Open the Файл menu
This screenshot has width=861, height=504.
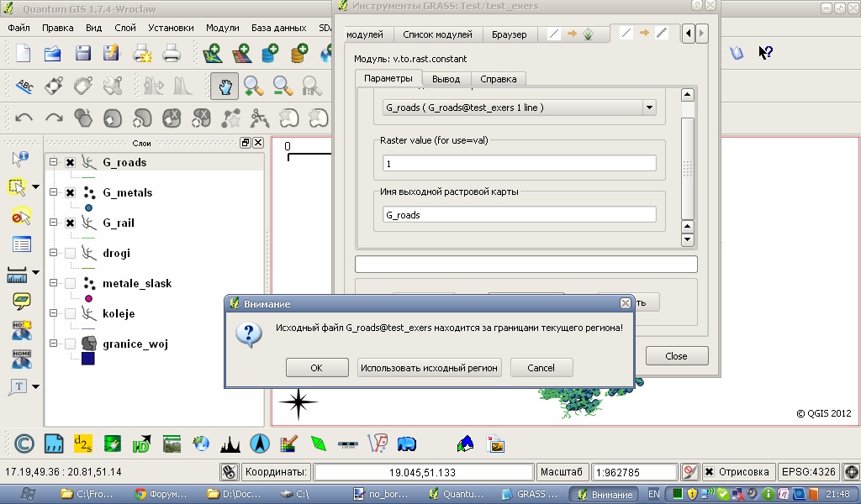click(x=18, y=28)
